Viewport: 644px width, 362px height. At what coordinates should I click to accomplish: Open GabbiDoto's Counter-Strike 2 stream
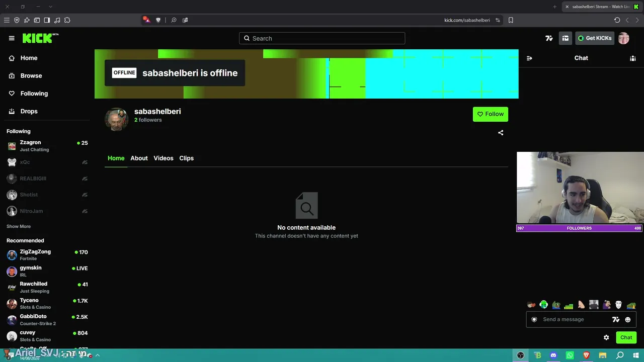coord(47,320)
